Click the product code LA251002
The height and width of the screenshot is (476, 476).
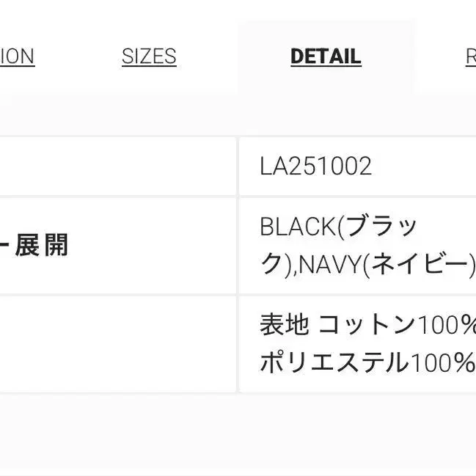click(315, 166)
